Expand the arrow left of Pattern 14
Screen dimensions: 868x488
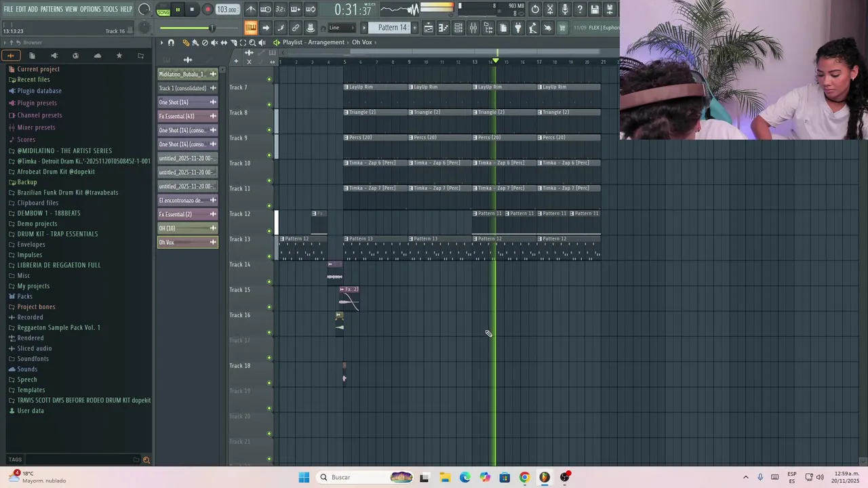(364, 28)
